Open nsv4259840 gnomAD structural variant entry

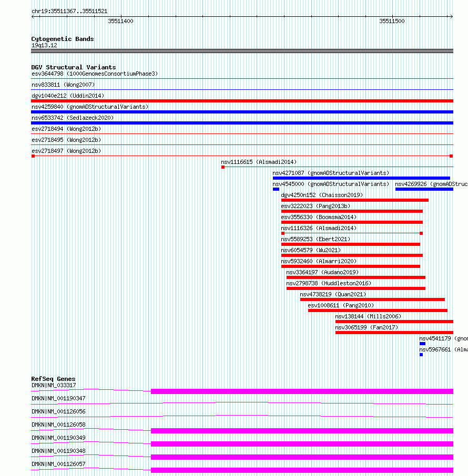coord(90,107)
